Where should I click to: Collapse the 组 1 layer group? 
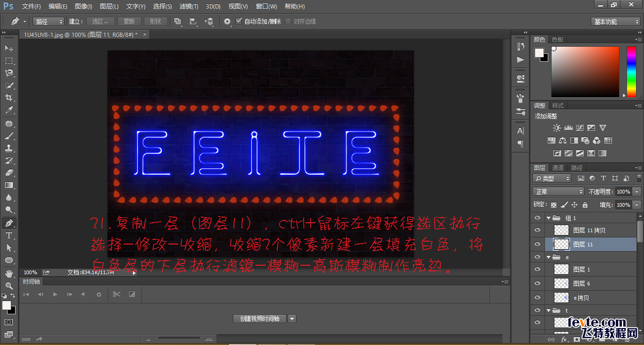pos(548,218)
